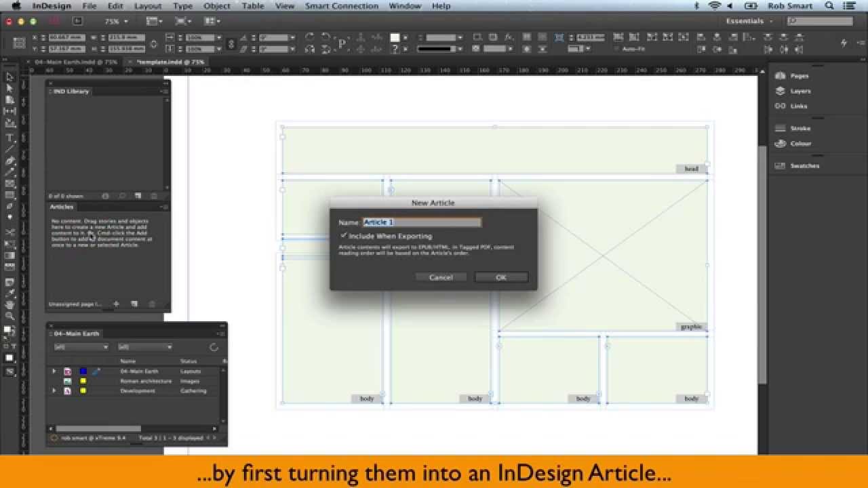Screen dimensions: 868x488
Task: Open the Object menu
Action: point(217,5)
